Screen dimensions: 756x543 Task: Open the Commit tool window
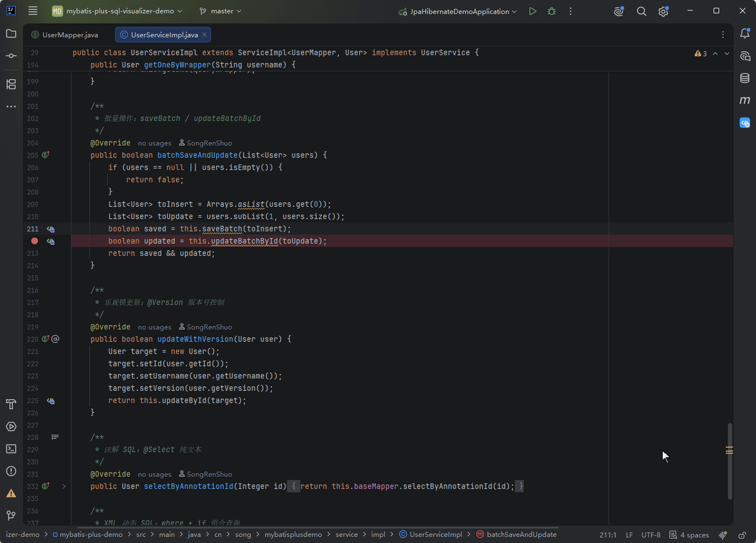(11, 55)
